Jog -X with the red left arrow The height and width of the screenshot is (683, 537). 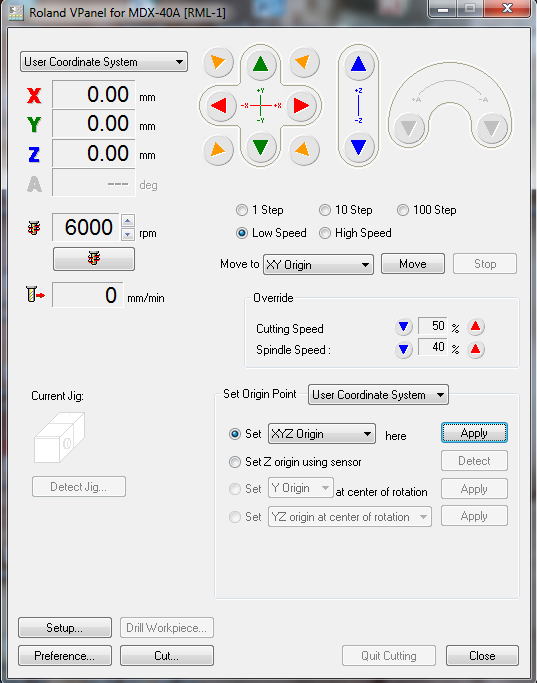click(x=219, y=105)
